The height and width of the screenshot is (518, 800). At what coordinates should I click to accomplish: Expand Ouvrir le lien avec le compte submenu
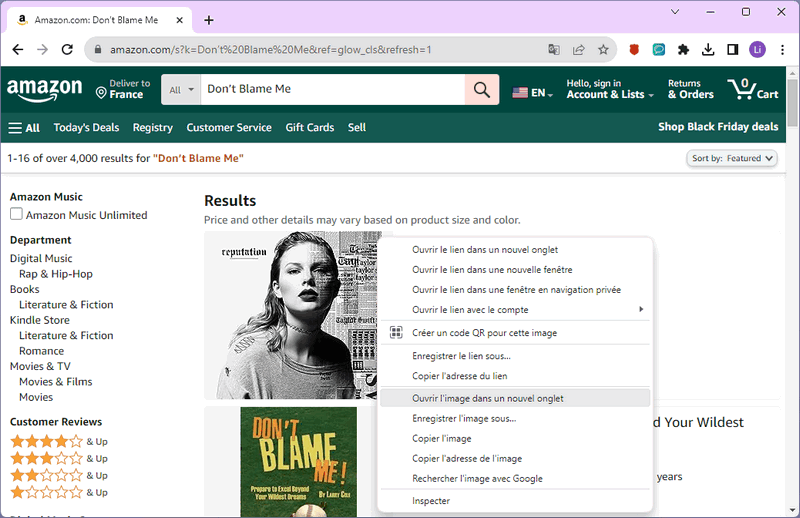515,310
